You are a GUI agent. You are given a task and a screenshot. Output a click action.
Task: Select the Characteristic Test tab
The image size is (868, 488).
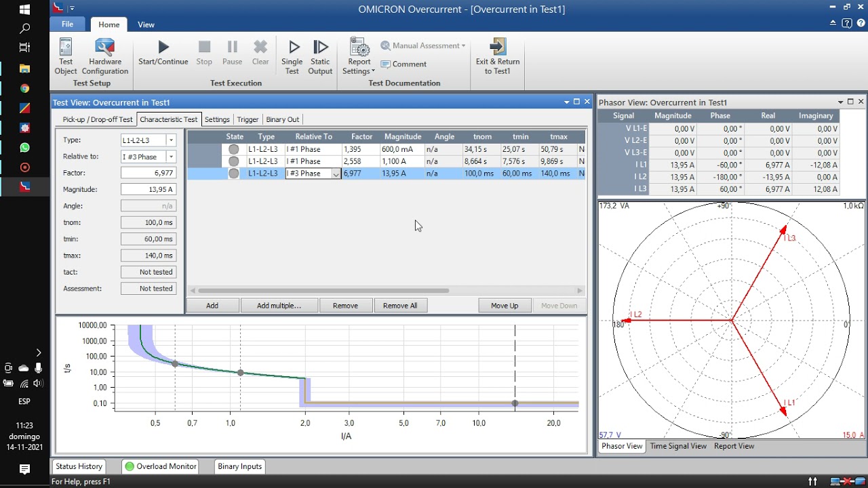coord(169,119)
